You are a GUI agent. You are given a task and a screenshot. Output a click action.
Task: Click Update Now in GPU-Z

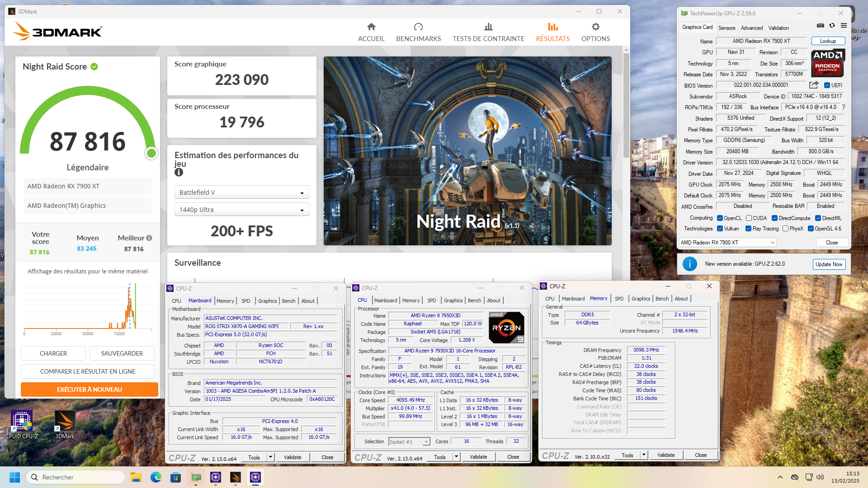point(829,264)
